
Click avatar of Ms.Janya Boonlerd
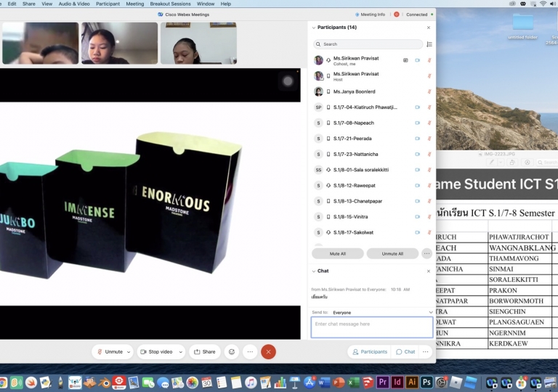coord(318,91)
